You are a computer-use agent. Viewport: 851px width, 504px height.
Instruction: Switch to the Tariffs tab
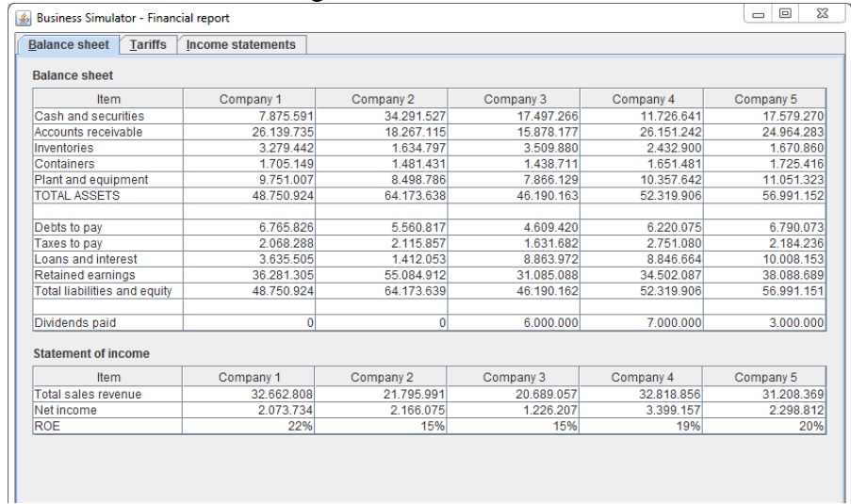coord(149,45)
